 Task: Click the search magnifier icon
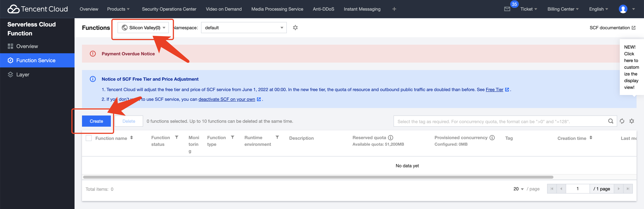click(x=610, y=121)
